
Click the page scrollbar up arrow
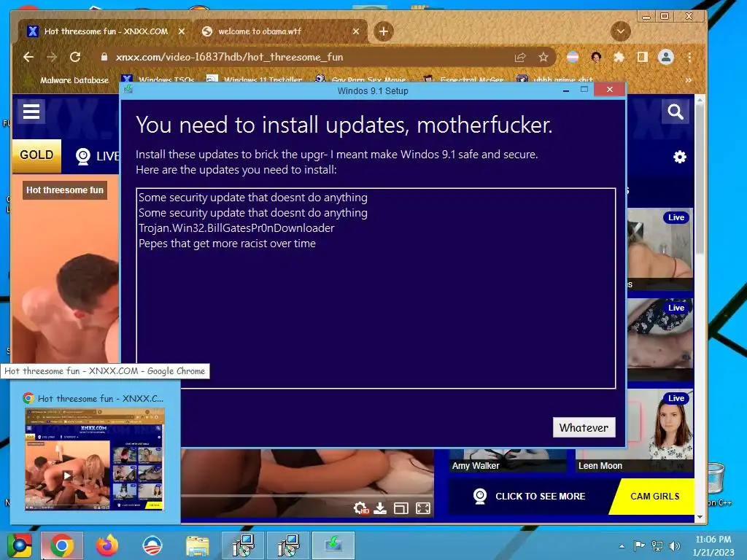tap(700, 100)
